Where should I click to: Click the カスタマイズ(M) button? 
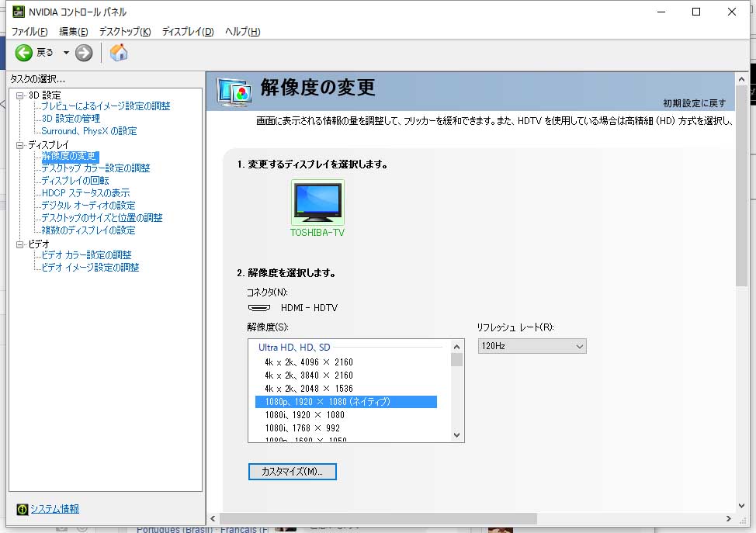292,472
